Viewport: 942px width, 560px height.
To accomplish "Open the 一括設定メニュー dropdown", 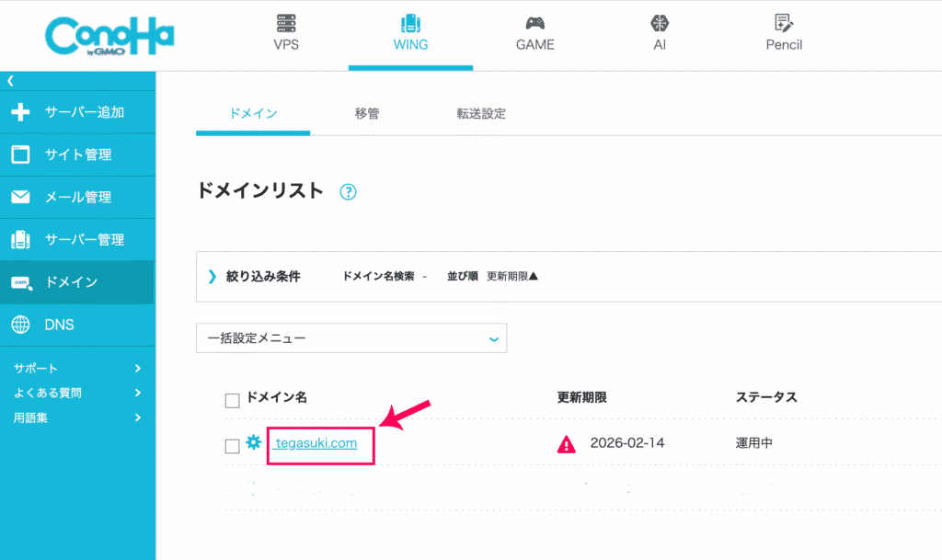I will pos(351,338).
